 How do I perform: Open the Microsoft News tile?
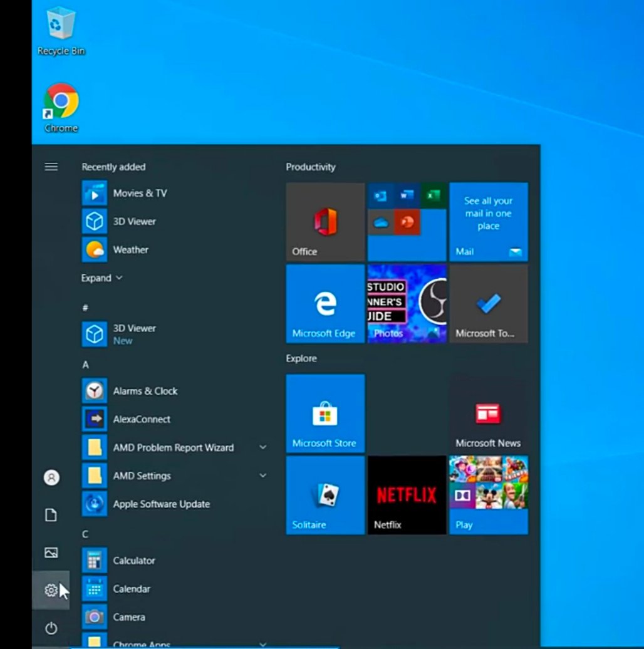[x=489, y=413]
